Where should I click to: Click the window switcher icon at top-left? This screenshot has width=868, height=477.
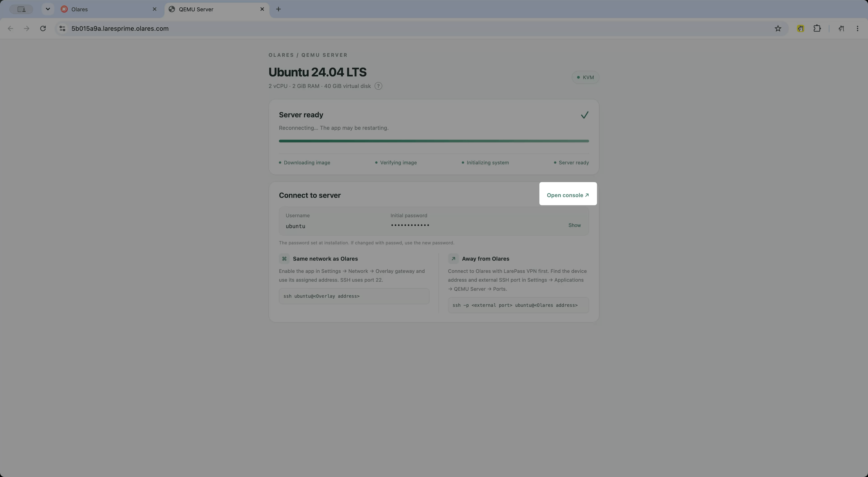point(21,9)
